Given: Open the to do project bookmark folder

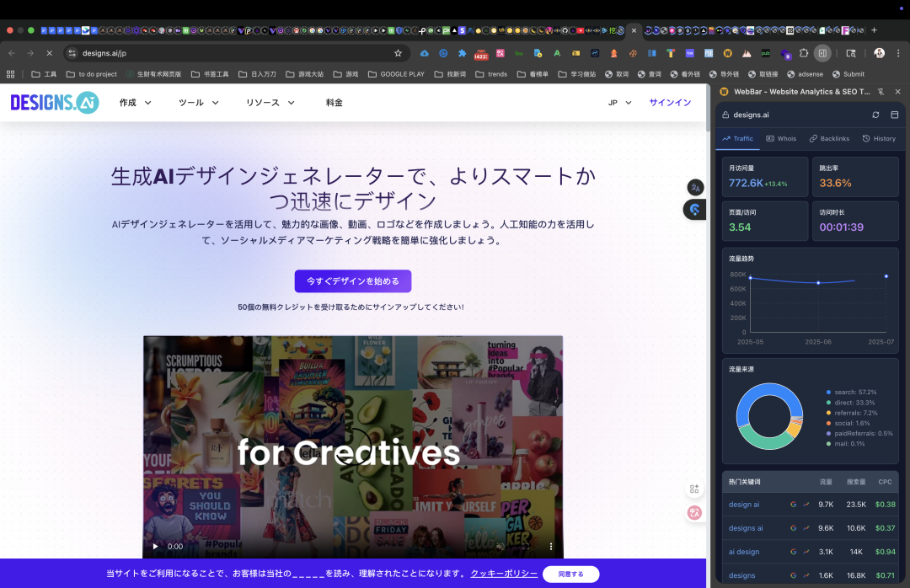Looking at the screenshot, I should coord(92,74).
